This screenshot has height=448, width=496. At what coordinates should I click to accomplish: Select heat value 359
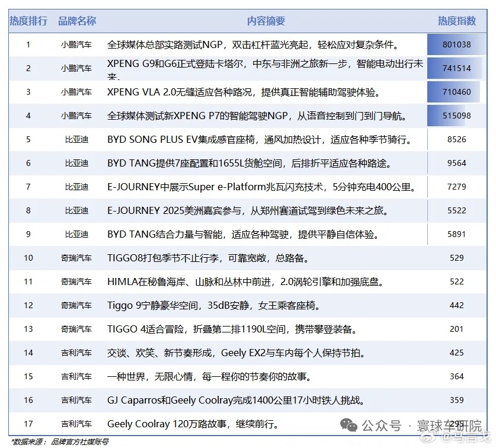point(457,401)
